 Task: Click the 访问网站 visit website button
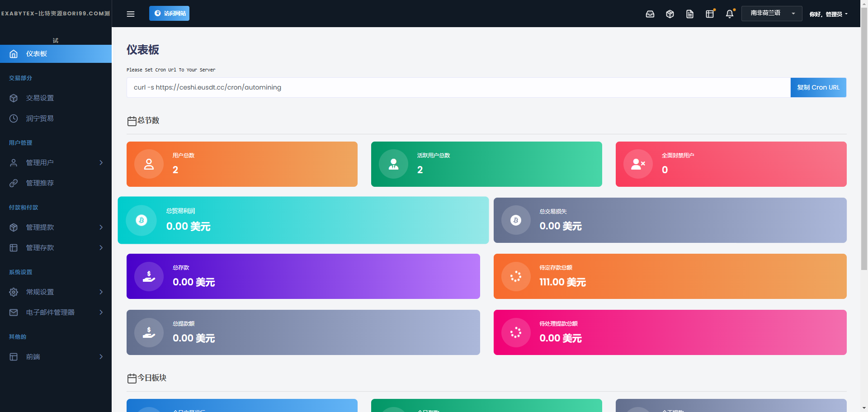(169, 14)
